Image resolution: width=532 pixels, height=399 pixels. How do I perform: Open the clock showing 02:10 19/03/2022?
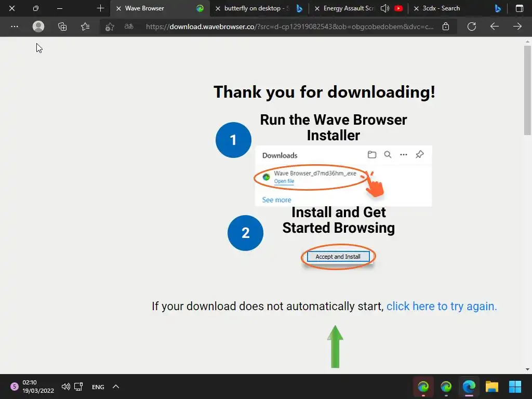click(x=38, y=387)
